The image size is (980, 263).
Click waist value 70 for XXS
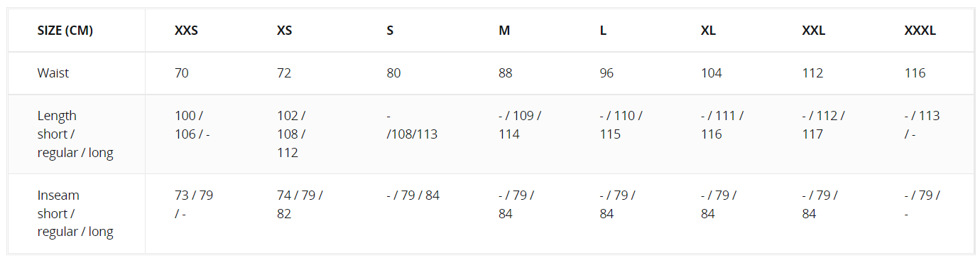pos(182,73)
